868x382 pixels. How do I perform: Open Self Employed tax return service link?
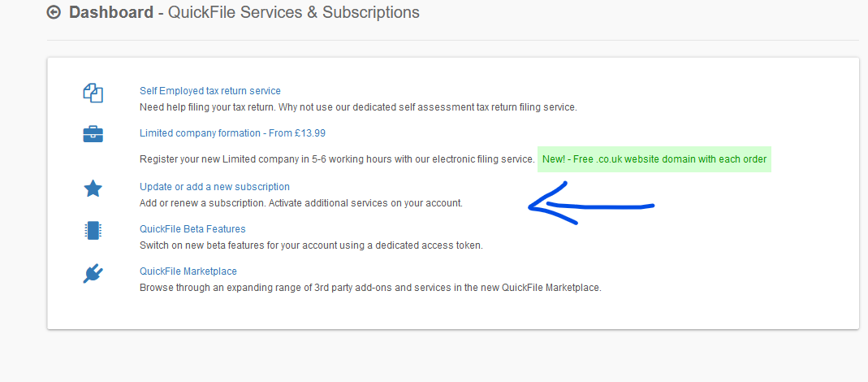point(209,91)
